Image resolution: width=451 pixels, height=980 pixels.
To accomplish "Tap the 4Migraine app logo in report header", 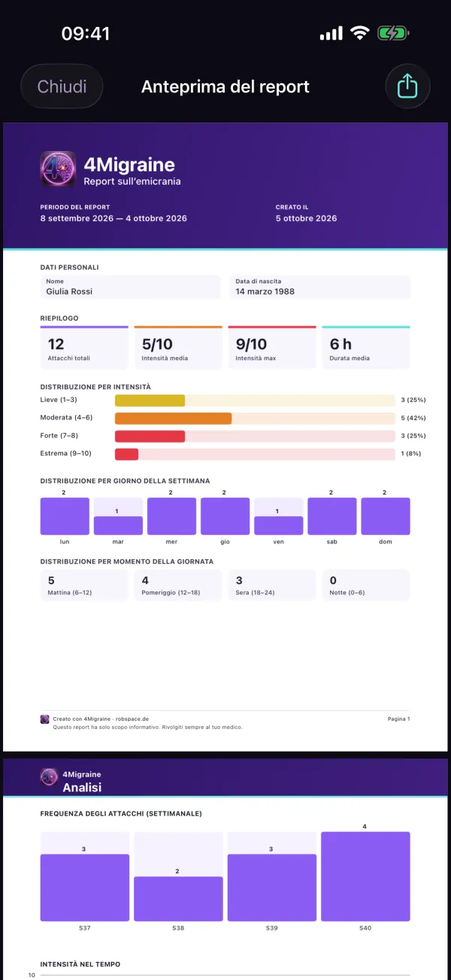I will [58, 170].
